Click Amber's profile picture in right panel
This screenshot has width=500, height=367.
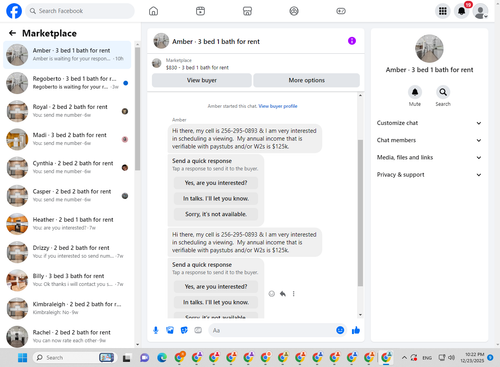429,49
